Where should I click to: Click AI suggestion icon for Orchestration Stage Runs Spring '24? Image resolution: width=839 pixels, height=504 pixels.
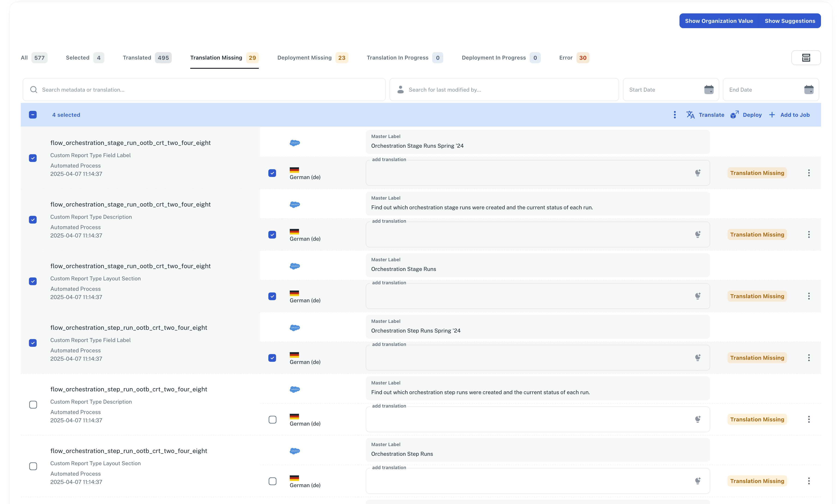click(698, 173)
